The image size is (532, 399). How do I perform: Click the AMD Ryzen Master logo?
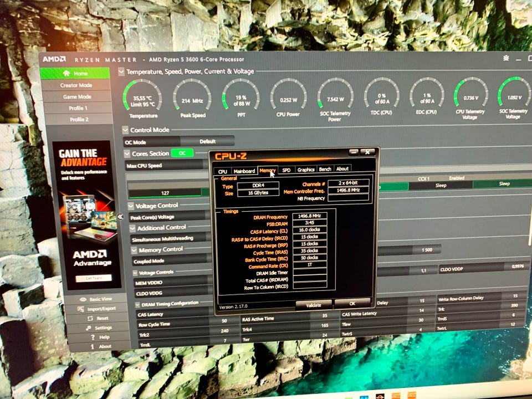(54, 59)
